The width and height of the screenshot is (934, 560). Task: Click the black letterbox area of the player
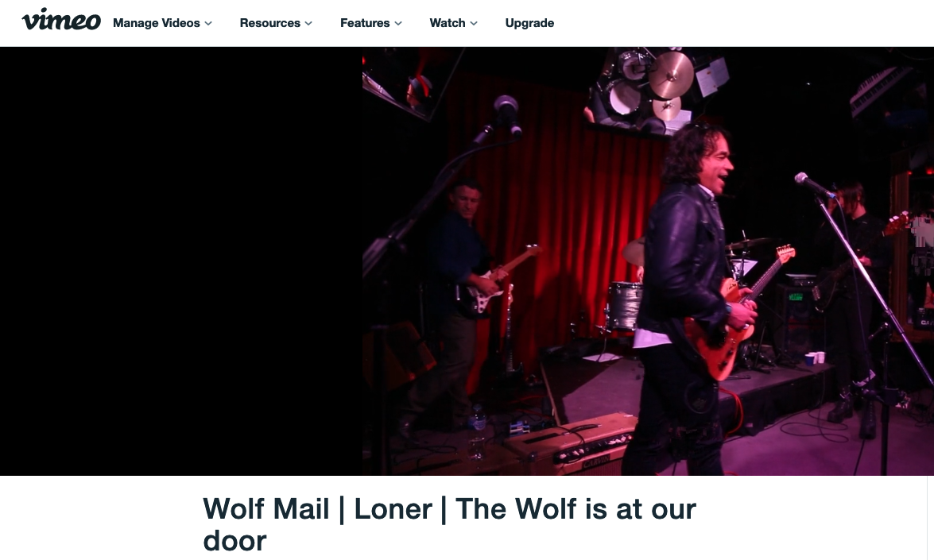pyautogui.click(x=181, y=261)
